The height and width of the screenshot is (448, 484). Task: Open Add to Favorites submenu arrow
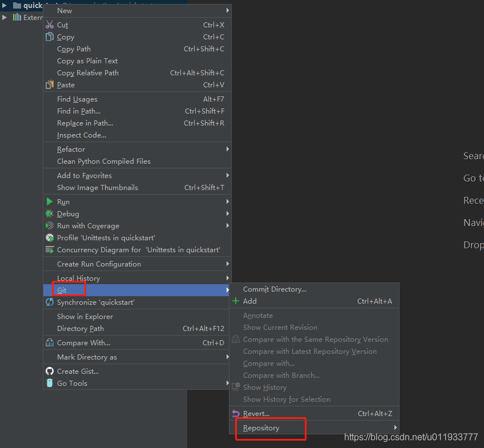click(228, 175)
